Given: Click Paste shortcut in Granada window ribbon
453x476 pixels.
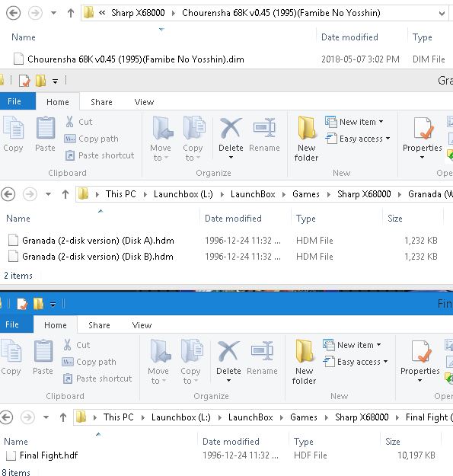Looking at the screenshot, I should pyautogui.click(x=99, y=155).
